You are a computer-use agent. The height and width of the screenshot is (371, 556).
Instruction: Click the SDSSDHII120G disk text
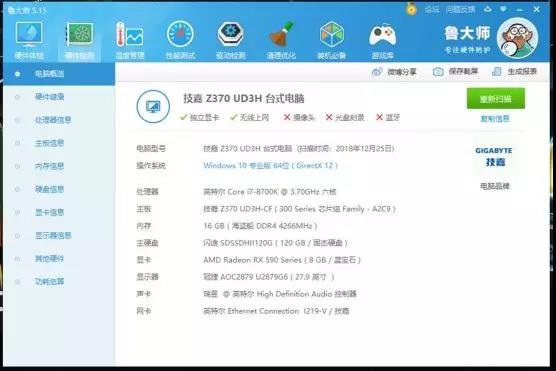tap(275, 243)
